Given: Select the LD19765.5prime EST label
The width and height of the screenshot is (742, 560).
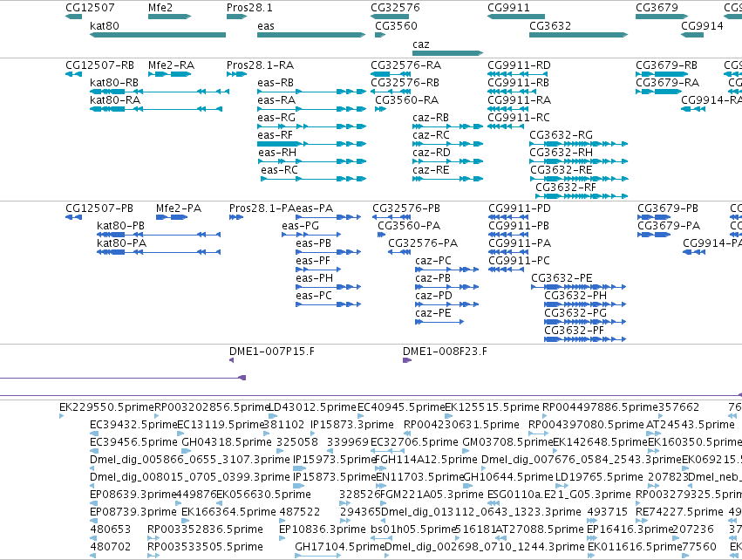Looking at the screenshot, I should [599, 477].
